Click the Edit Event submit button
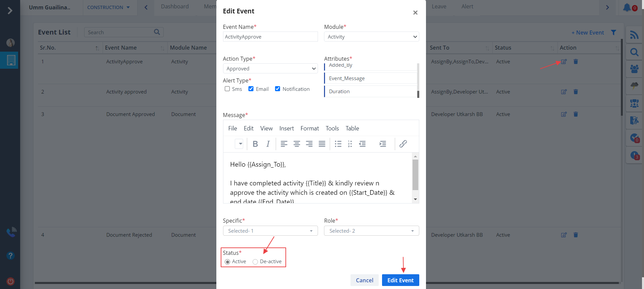This screenshot has height=289, width=644. tap(400, 280)
